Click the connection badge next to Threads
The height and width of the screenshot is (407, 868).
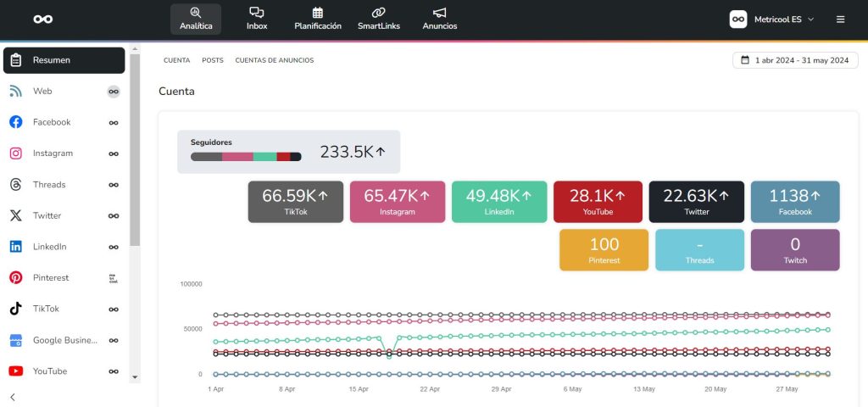114,184
